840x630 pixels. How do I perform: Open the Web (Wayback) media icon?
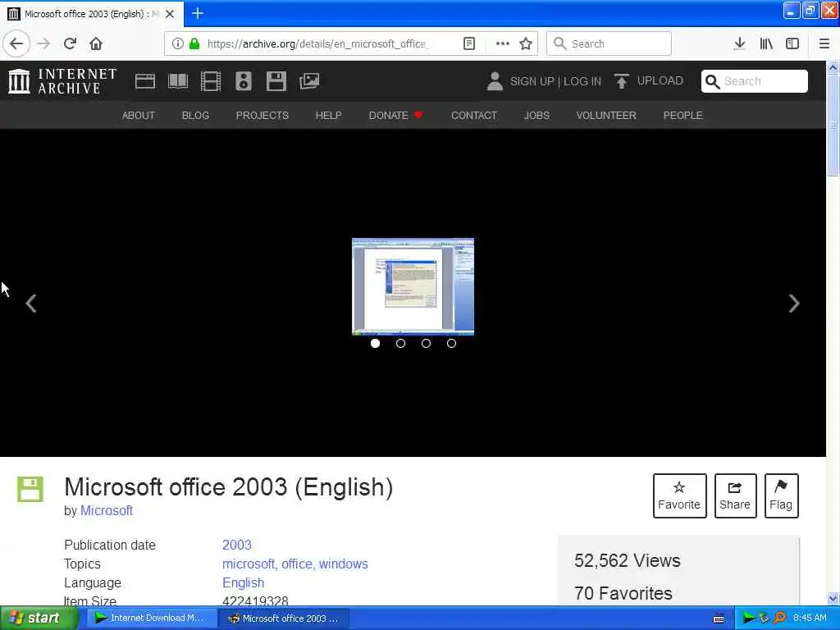click(145, 81)
